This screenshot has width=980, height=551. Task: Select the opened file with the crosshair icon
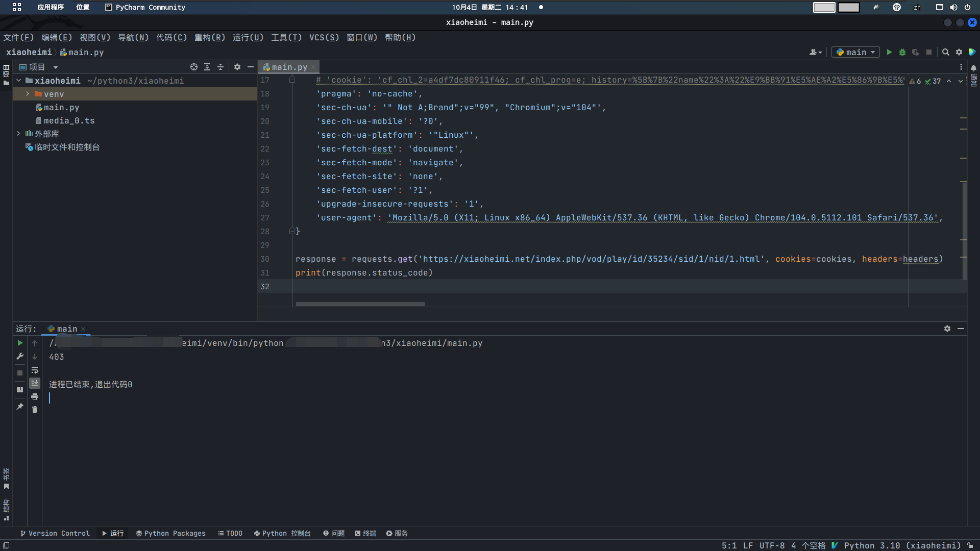tap(194, 67)
